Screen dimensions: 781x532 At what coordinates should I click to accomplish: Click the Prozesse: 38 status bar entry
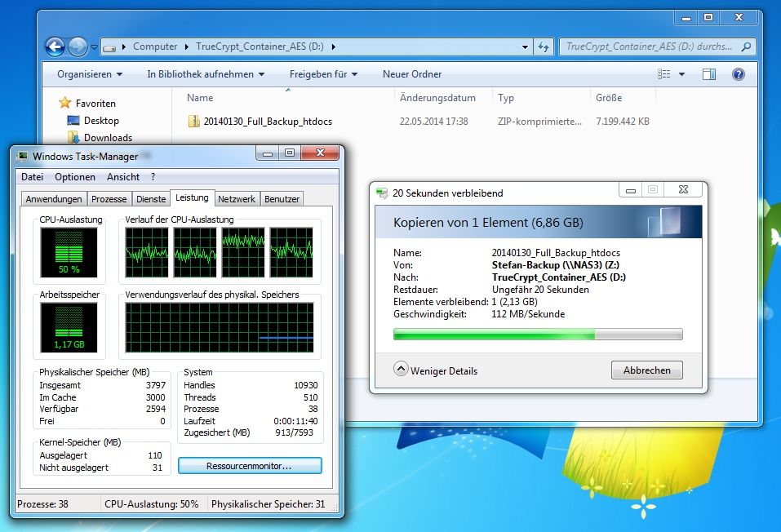[42, 504]
